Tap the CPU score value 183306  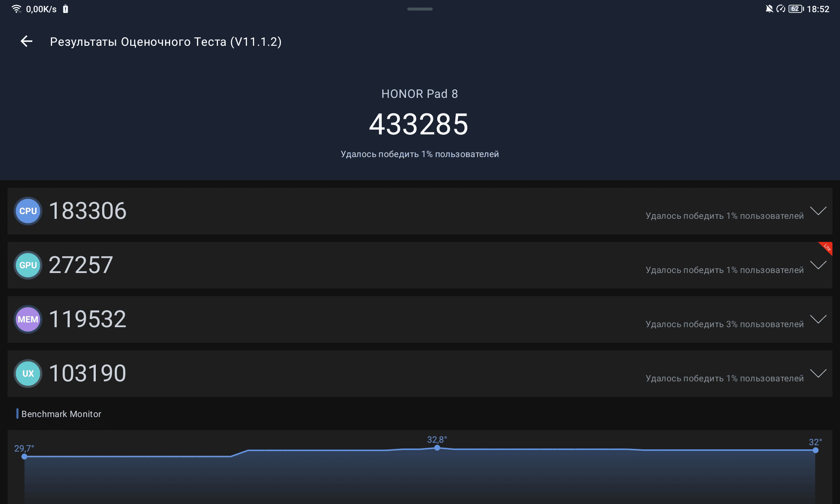[87, 211]
